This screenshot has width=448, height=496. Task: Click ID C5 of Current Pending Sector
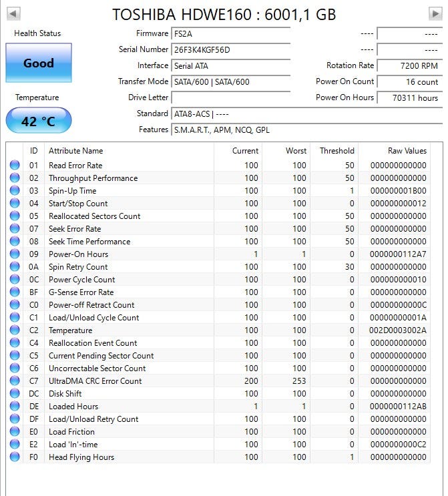click(x=33, y=356)
